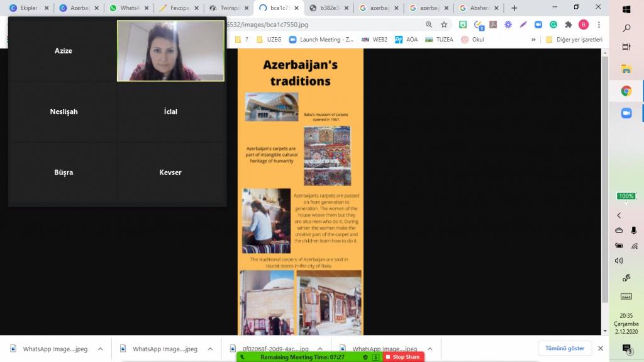
Task: Expand options for first WhatsApp Image download
Action: point(101,349)
